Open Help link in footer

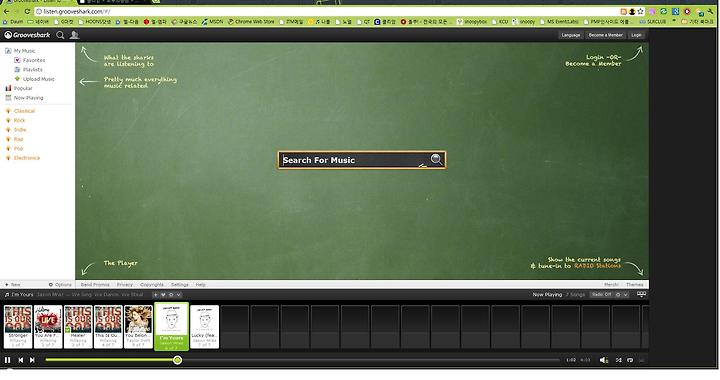coord(201,285)
